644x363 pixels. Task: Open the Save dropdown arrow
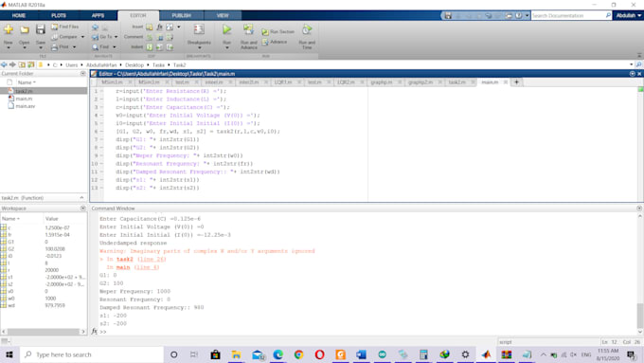[x=40, y=48]
